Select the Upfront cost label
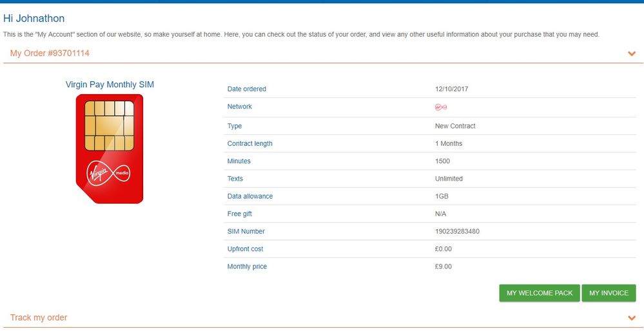 click(245, 249)
